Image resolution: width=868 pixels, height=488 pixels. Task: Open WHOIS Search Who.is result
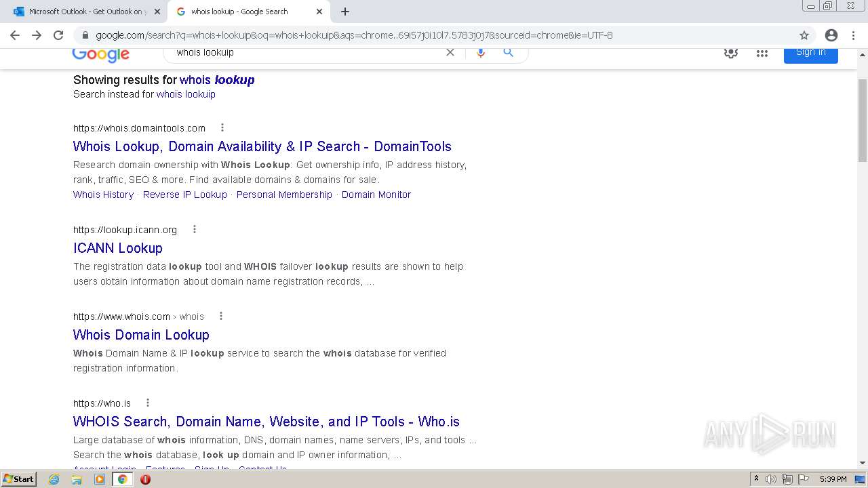267,422
